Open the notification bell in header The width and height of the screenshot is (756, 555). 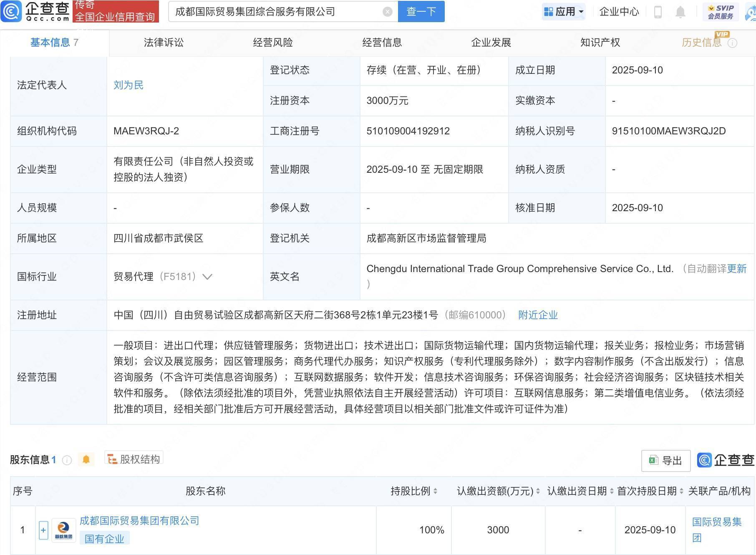point(680,12)
